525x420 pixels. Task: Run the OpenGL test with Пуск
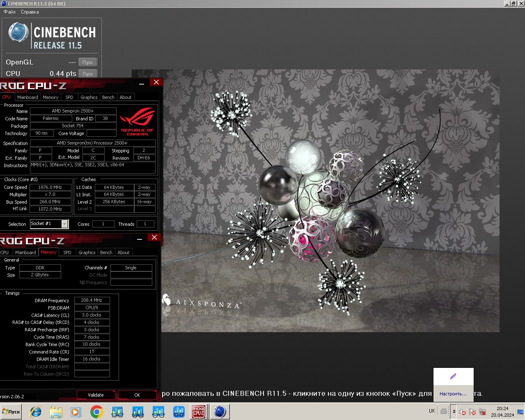pyautogui.click(x=88, y=62)
